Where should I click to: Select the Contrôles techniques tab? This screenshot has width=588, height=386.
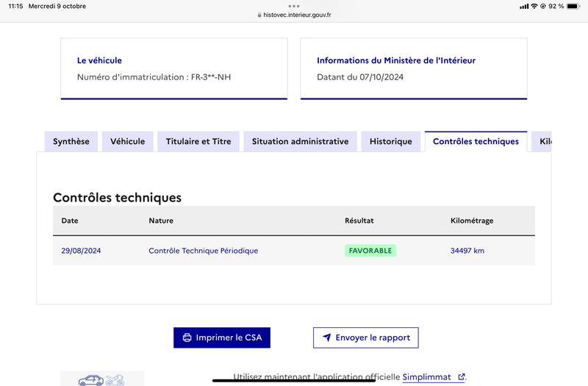(476, 141)
